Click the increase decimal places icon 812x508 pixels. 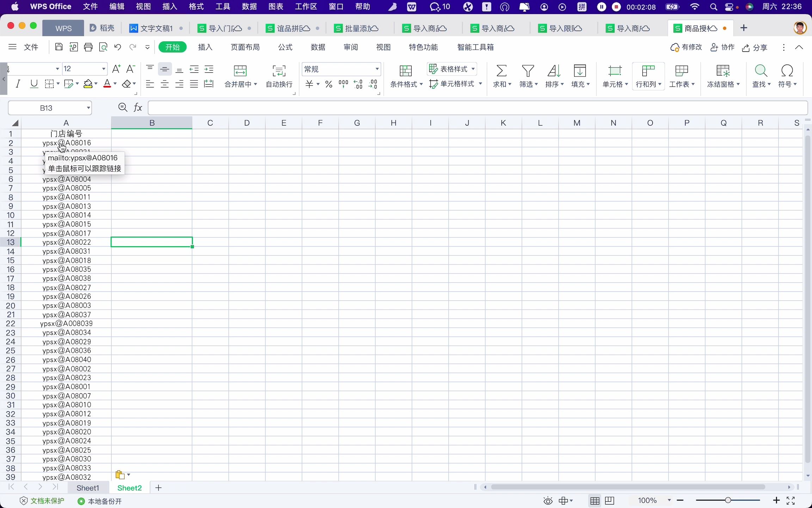click(x=358, y=84)
